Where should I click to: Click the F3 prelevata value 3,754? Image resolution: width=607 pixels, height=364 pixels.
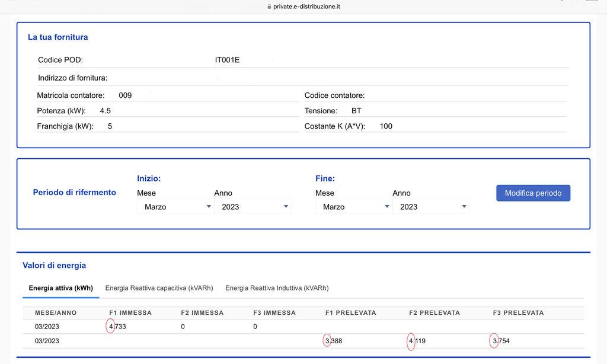[501, 341]
